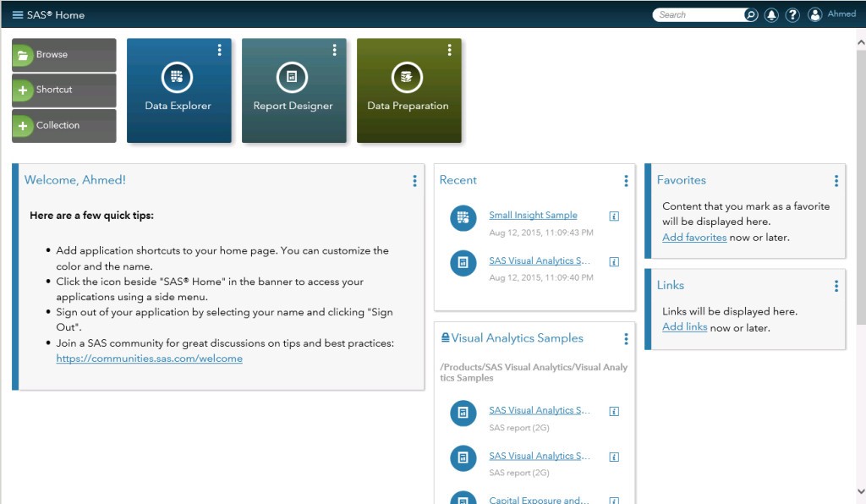Click in the Search input field

point(698,14)
